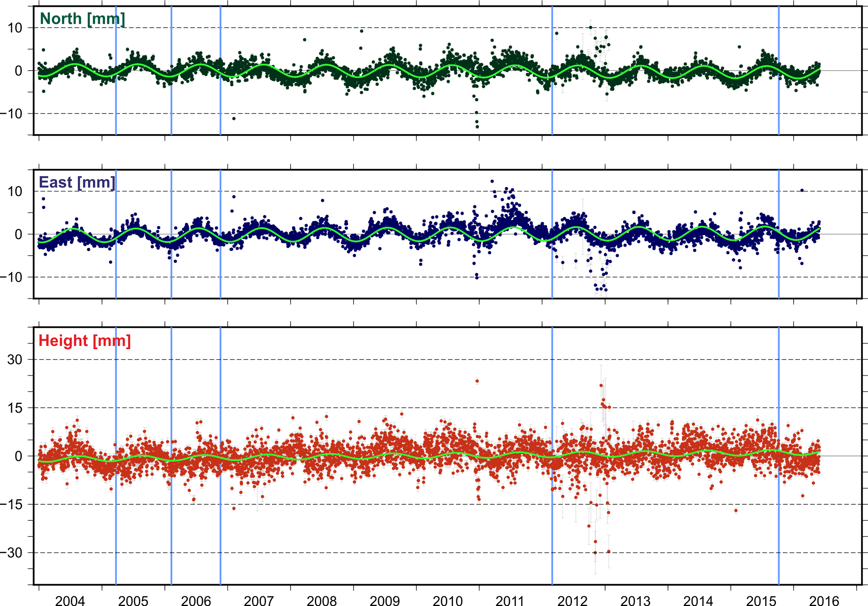Click the −30 tick label on Height axis
868x606 pixels.
(11, 553)
